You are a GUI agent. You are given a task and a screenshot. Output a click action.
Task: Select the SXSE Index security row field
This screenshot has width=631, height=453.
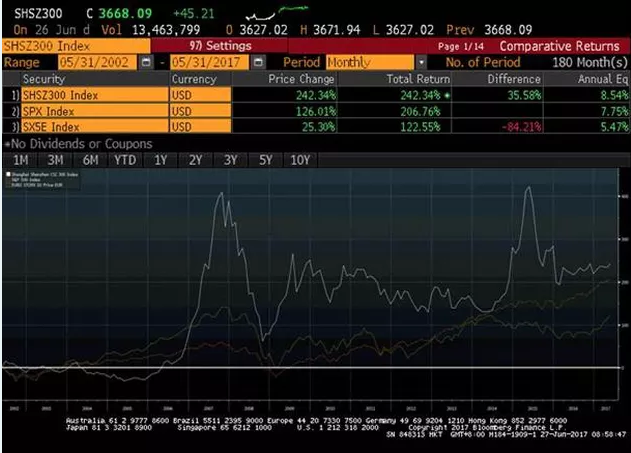click(95, 127)
